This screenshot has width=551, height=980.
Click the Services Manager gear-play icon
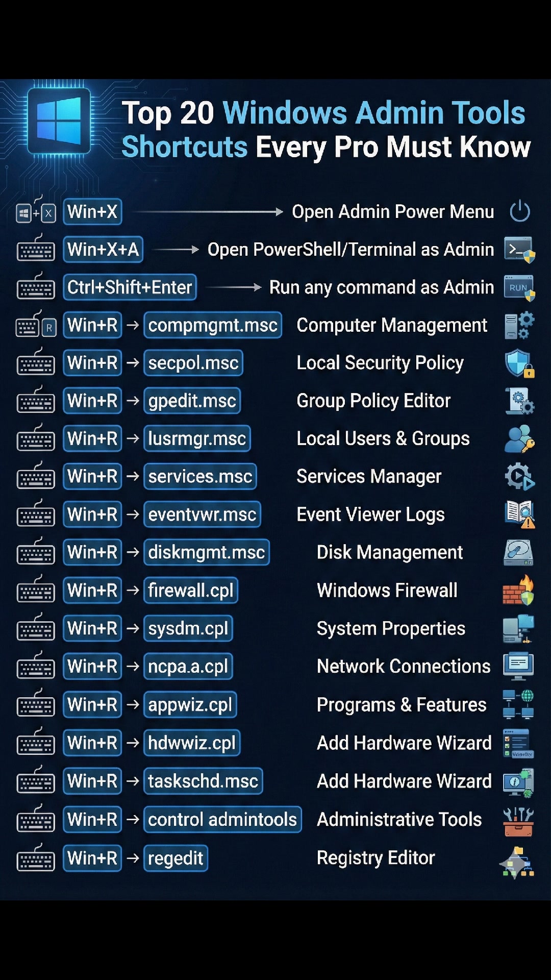tap(519, 477)
